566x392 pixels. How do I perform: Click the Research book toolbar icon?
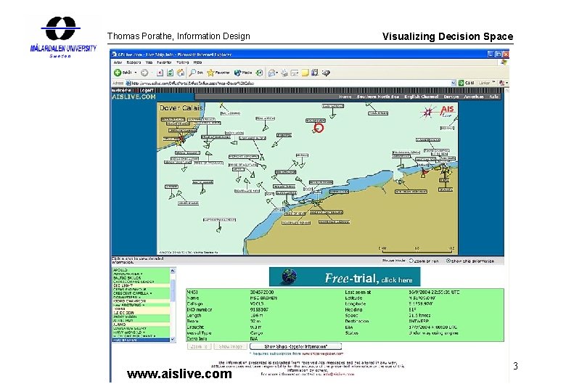(x=315, y=73)
